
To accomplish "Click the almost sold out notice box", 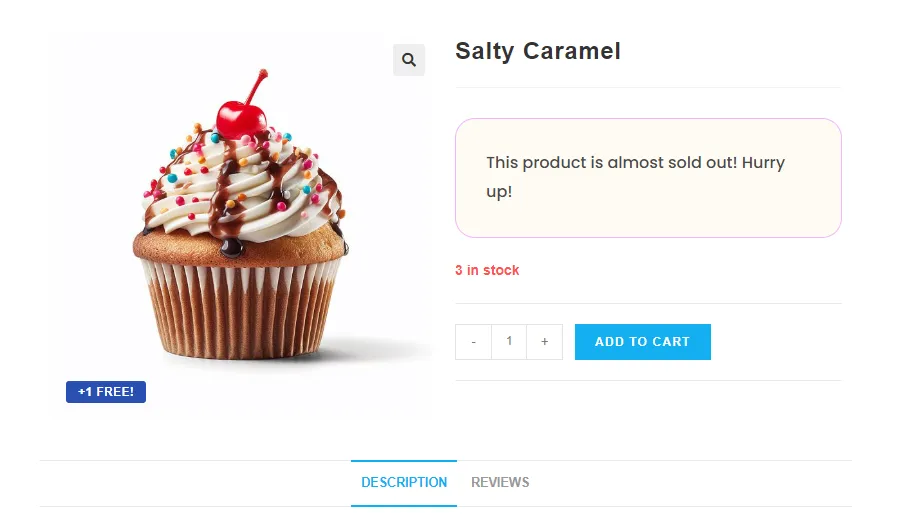I will coord(648,178).
